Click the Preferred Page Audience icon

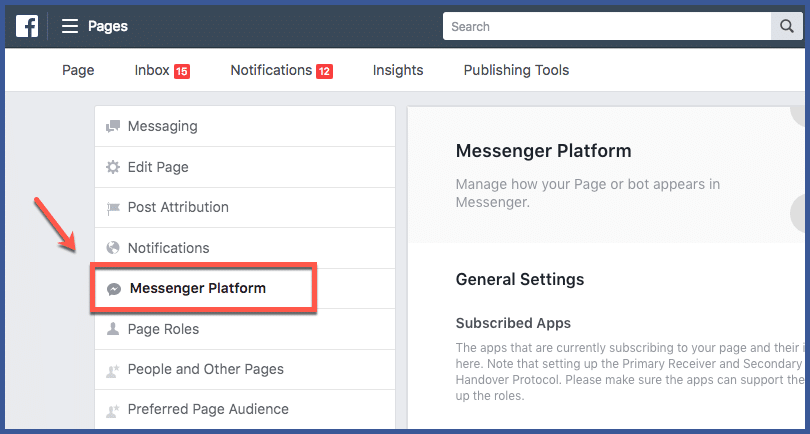[x=113, y=410]
